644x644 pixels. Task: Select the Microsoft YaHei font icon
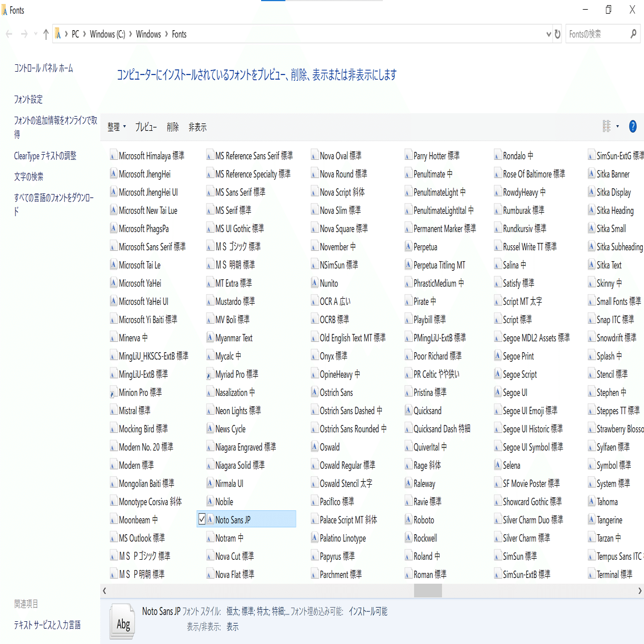coord(114,283)
